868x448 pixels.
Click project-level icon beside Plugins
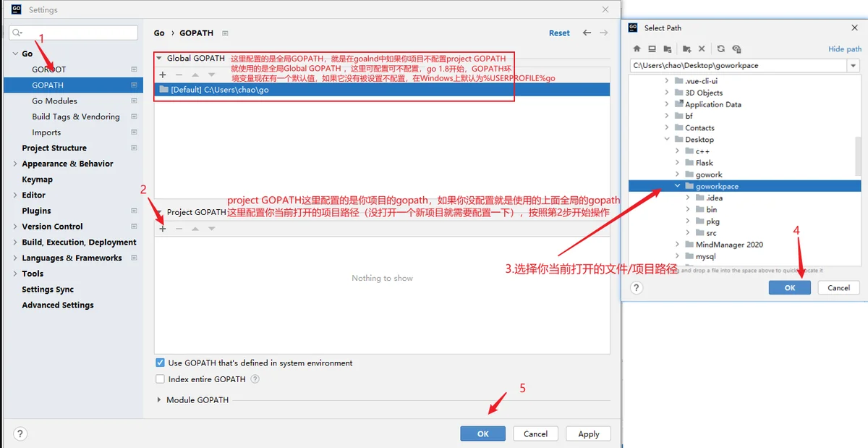134,211
